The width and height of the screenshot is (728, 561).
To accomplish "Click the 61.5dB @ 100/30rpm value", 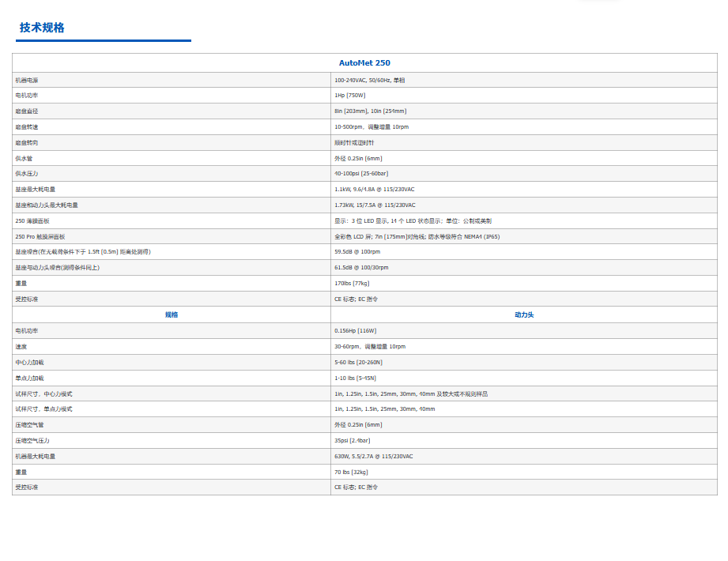I will tap(362, 268).
